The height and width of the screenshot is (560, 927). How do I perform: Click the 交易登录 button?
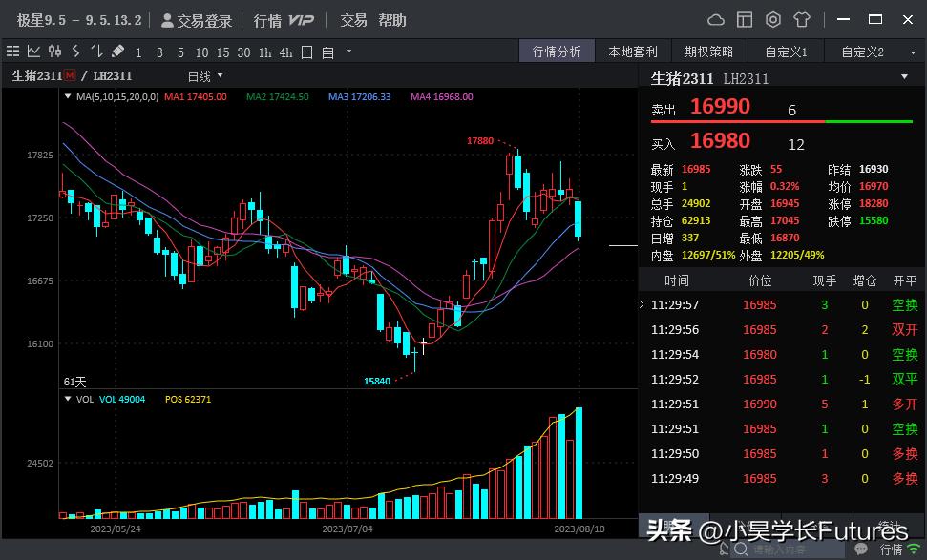[x=197, y=20]
